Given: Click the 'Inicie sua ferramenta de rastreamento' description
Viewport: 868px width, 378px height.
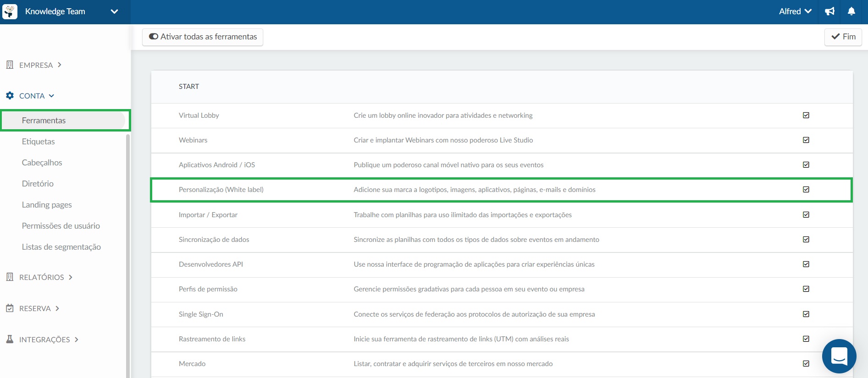Looking at the screenshot, I should (461, 339).
